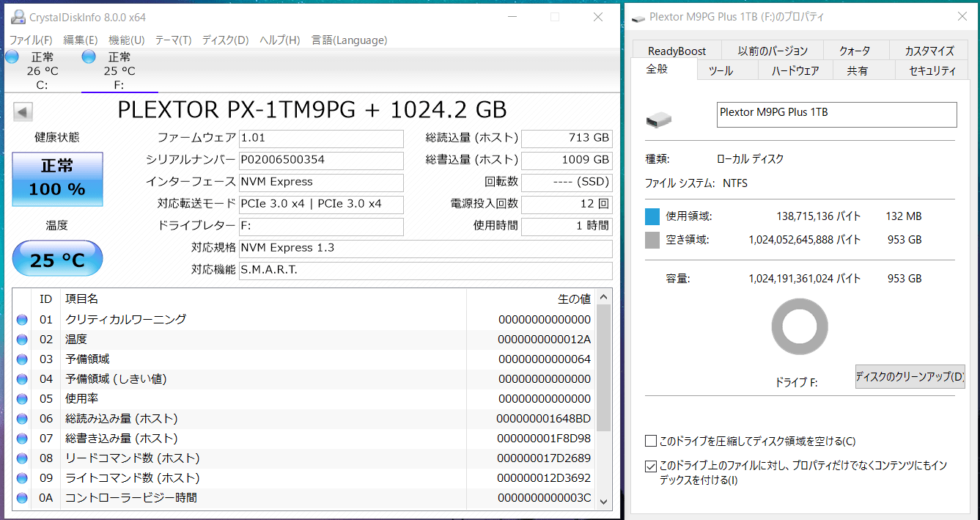Viewport: 980px width, 520px height.
Task: Open the ディスク(D) menu
Action: point(225,40)
